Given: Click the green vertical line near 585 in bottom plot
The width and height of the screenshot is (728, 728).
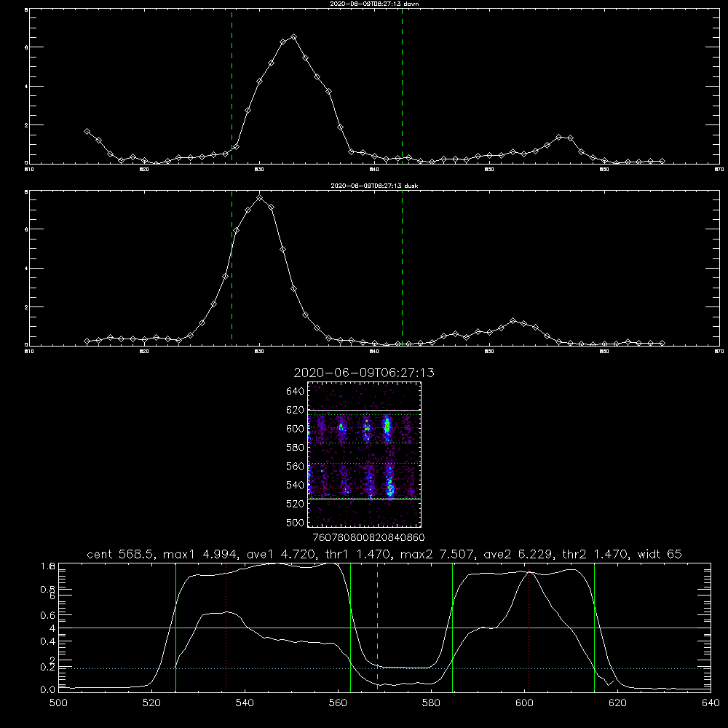Looking at the screenshot, I should tap(452, 628).
